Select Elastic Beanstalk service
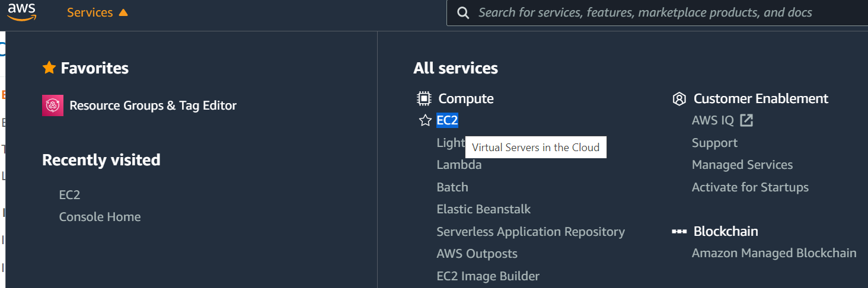868x288 pixels. click(x=484, y=209)
